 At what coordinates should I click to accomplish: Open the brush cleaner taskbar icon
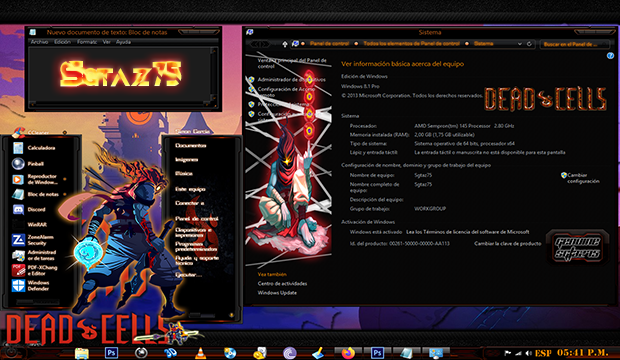coord(318,353)
